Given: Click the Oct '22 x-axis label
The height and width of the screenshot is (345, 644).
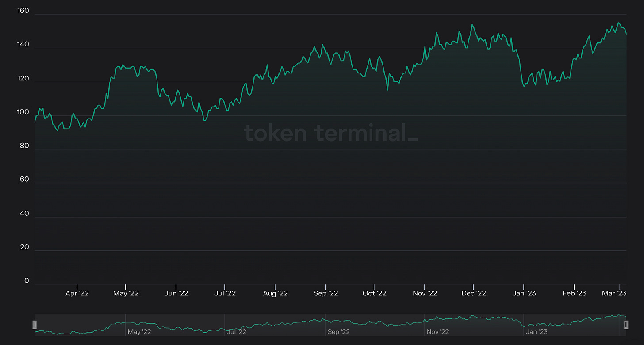Looking at the screenshot, I should 375,293.
